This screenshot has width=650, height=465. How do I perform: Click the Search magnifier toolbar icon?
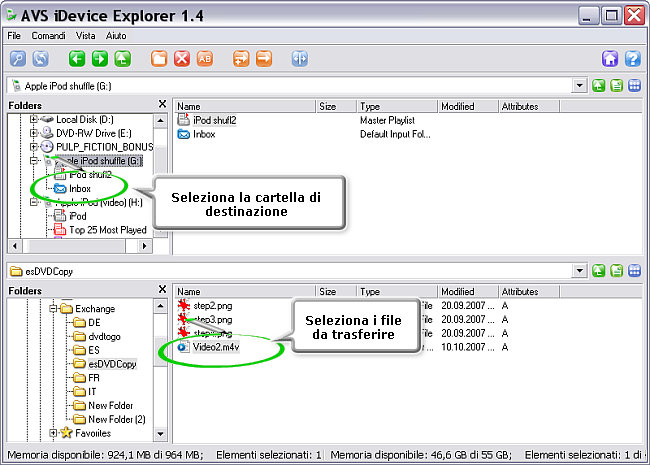tap(18, 58)
